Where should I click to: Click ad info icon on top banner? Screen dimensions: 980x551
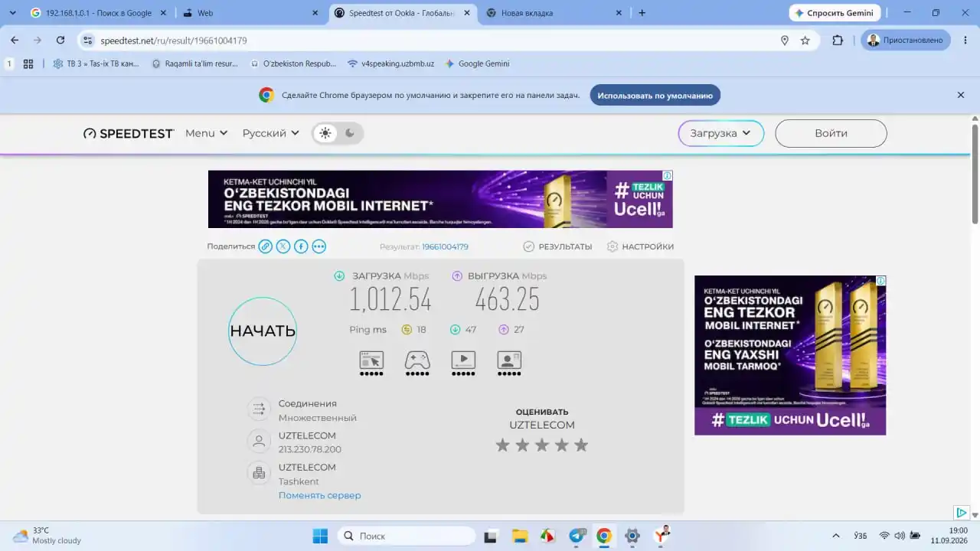[668, 175]
